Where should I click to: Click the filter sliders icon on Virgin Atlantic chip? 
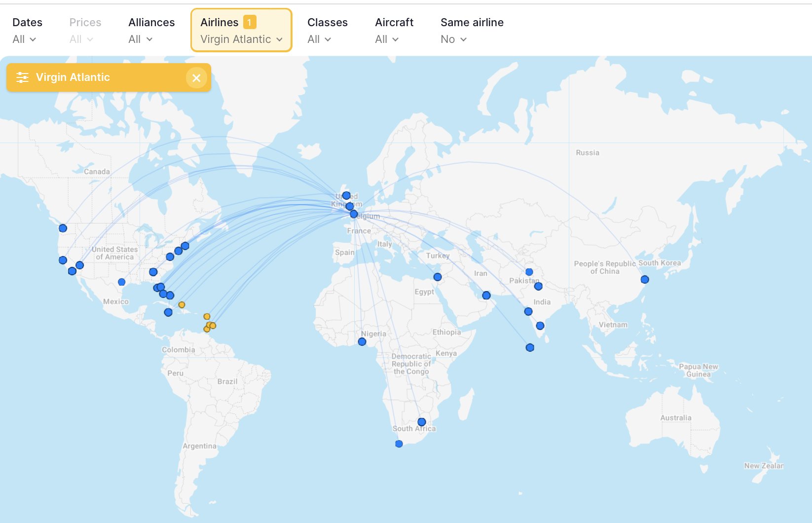pyautogui.click(x=22, y=77)
